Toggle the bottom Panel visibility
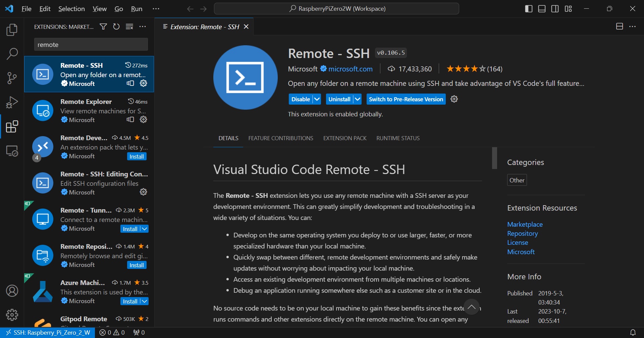 (x=542, y=8)
